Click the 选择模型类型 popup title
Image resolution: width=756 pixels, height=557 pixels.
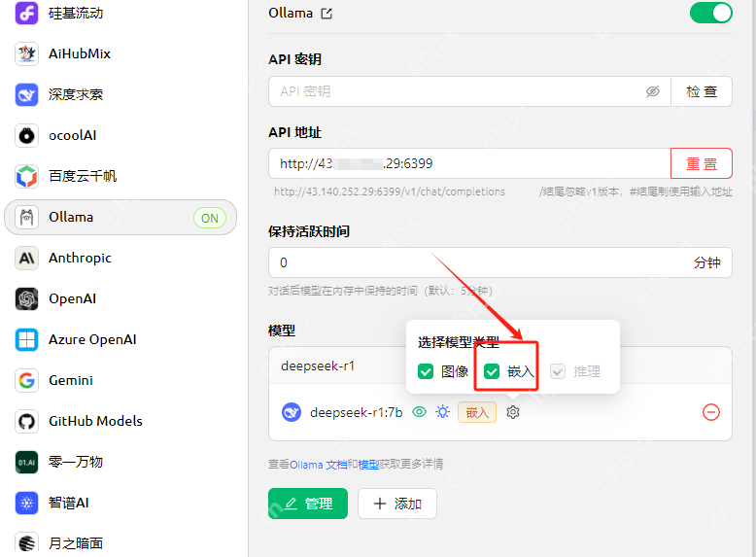[x=458, y=342]
